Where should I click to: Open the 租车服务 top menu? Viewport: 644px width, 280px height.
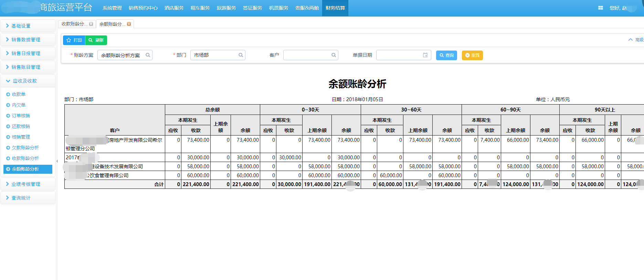point(200,8)
